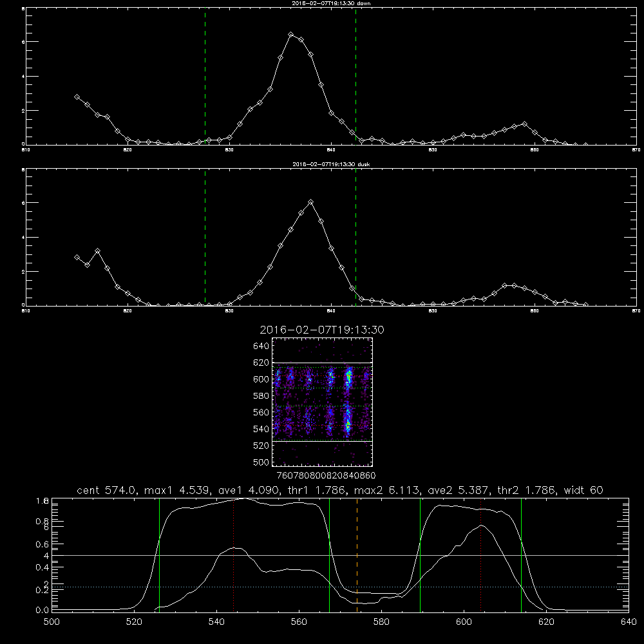644x644 pixels.
Task: Click the red dotted line near 544
Action: pyautogui.click(x=233, y=555)
